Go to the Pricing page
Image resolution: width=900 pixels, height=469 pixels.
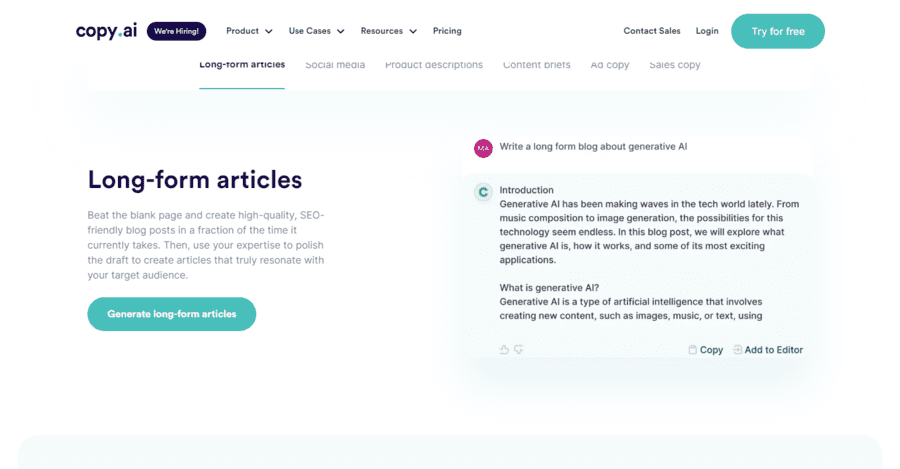pyautogui.click(x=447, y=31)
